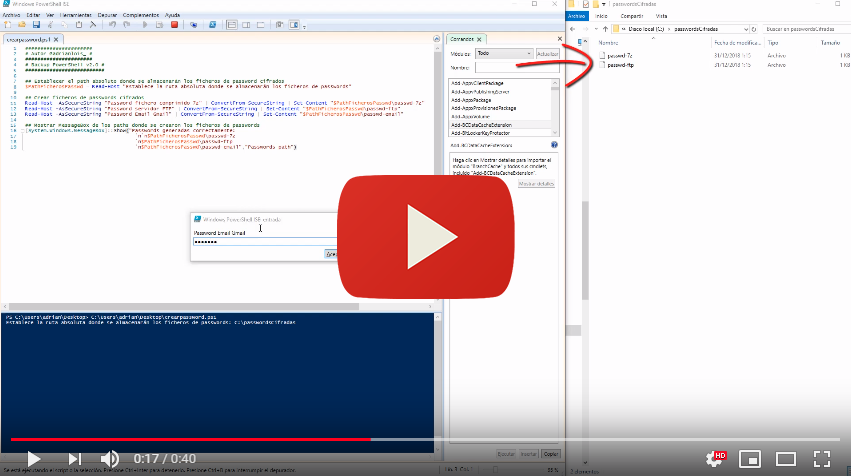
Task: Click the Password Email Gmail input box
Action: (265, 242)
